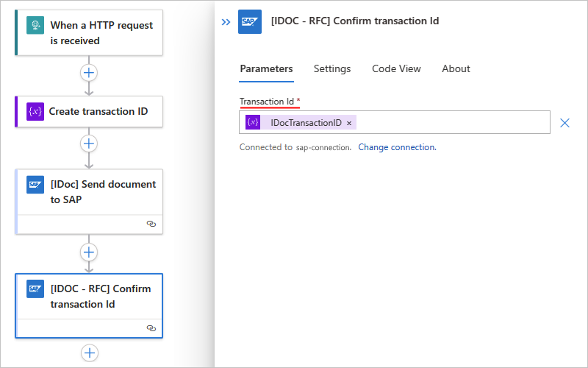
Task: Collapse the details panel with double chevron
Action: click(x=226, y=22)
